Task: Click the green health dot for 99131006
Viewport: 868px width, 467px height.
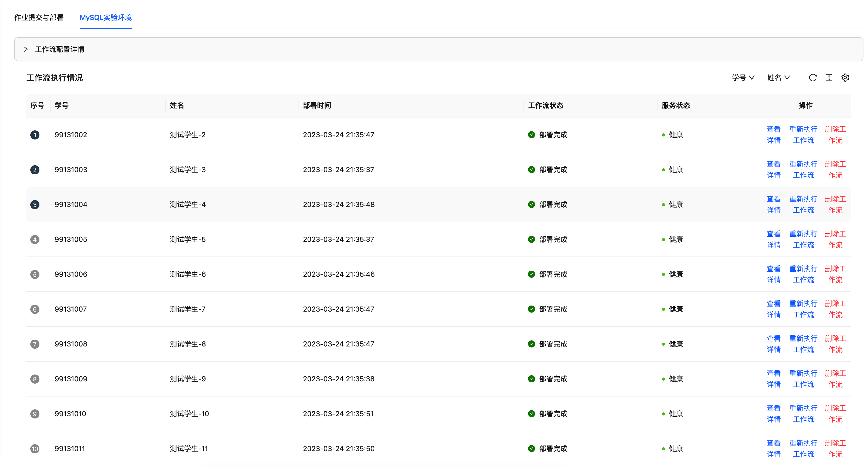Action: coord(663,275)
